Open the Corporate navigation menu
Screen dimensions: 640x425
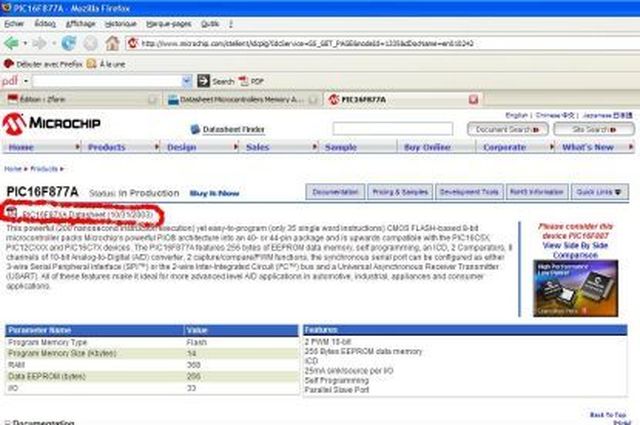pyautogui.click(x=516, y=147)
